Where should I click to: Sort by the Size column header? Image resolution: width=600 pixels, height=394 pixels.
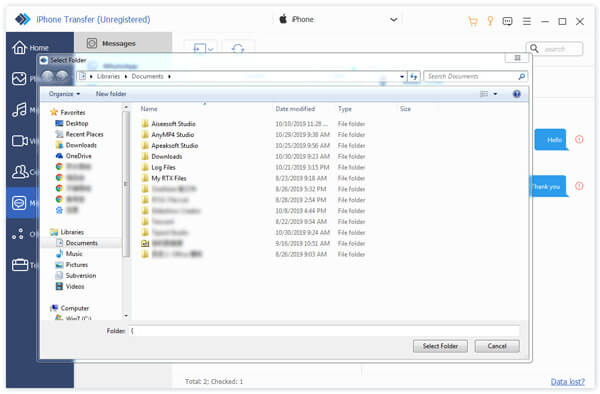405,109
